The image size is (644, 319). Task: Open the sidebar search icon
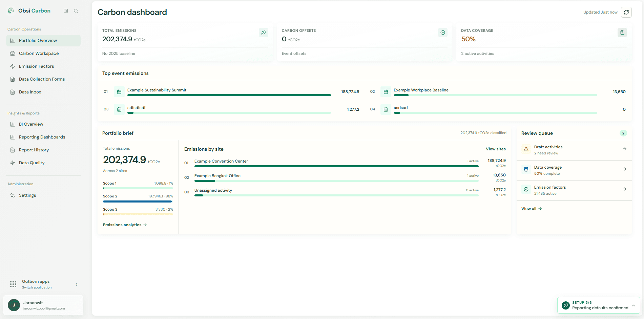(76, 11)
